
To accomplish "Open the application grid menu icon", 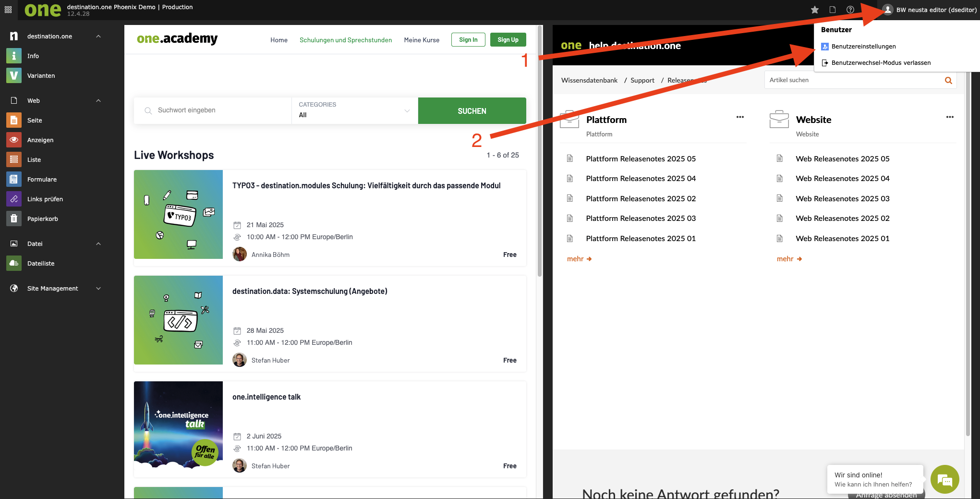I will (8, 10).
